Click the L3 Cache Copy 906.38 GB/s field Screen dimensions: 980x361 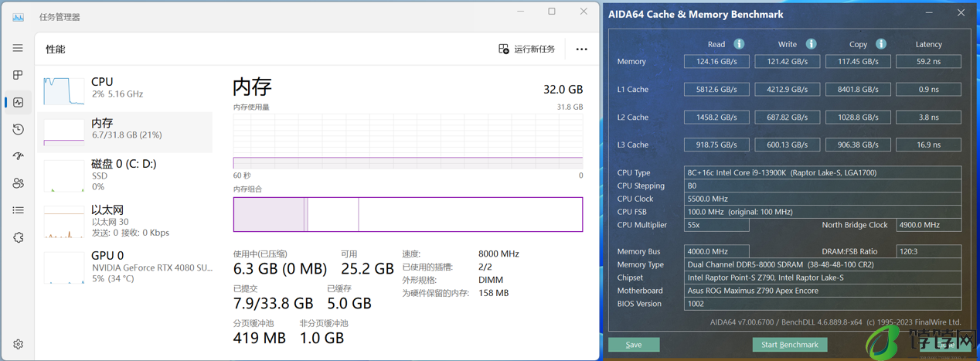(858, 145)
